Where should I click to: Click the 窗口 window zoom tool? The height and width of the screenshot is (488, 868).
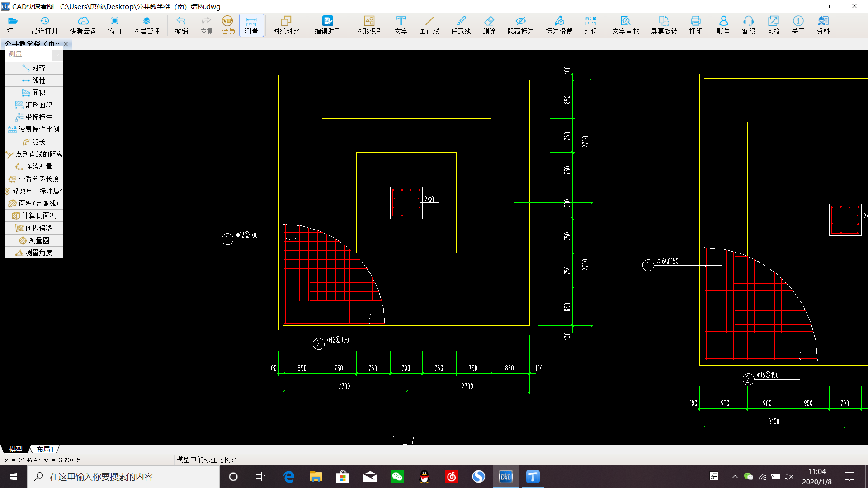point(115,25)
